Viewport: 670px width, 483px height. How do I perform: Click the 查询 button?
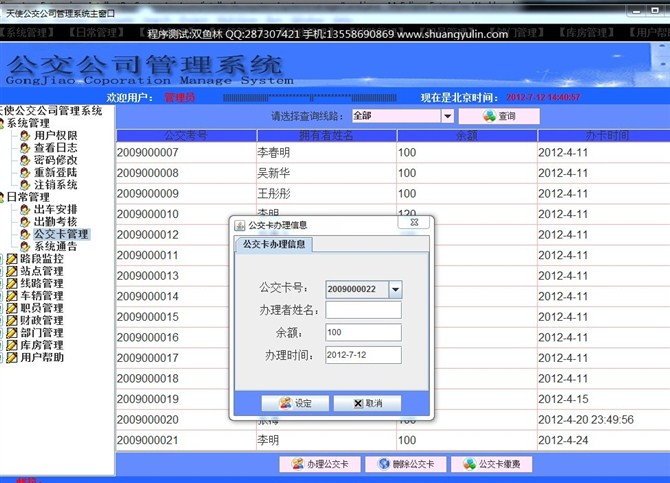click(499, 116)
